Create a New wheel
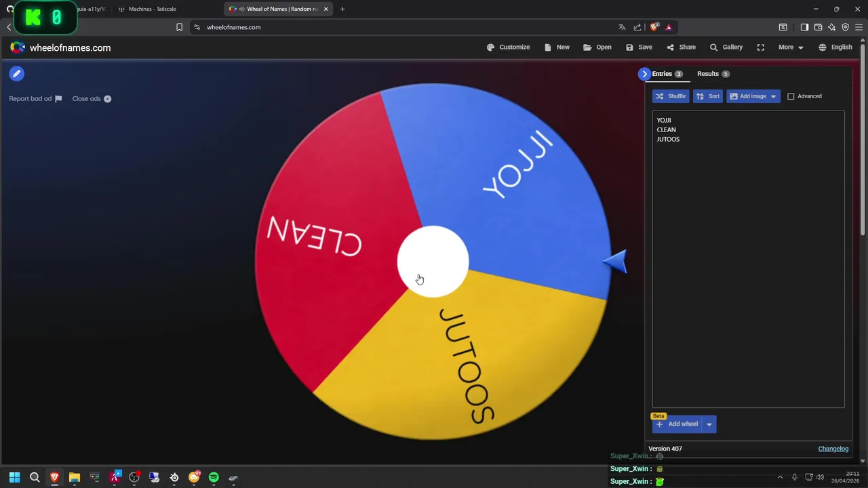Image resolution: width=868 pixels, height=488 pixels. coord(557,47)
